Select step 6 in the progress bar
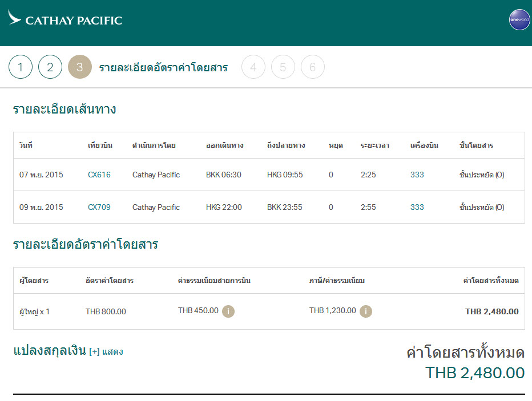This screenshot has height=401, width=532. [313, 67]
